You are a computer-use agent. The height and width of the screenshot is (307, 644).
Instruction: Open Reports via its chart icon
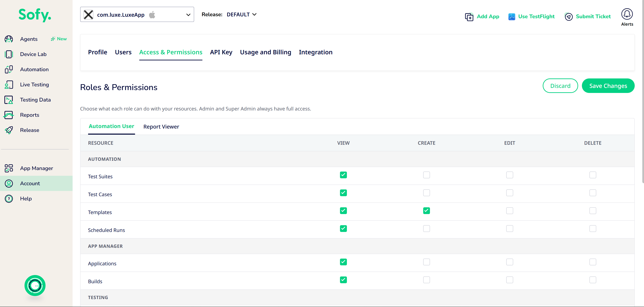point(9,115)
